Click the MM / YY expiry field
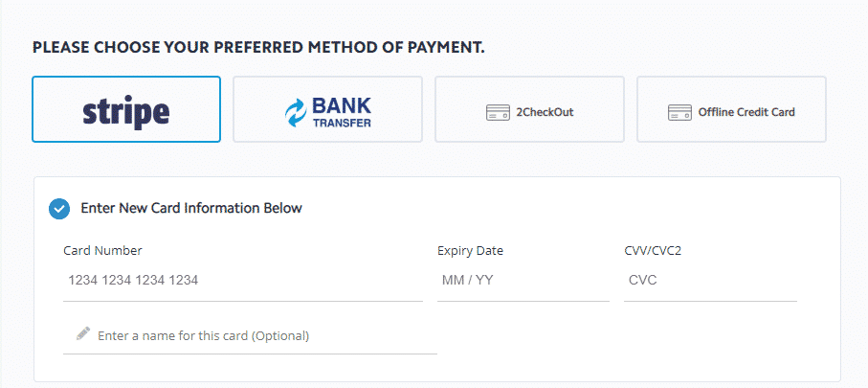868x388 pixels. coord(523,281)
